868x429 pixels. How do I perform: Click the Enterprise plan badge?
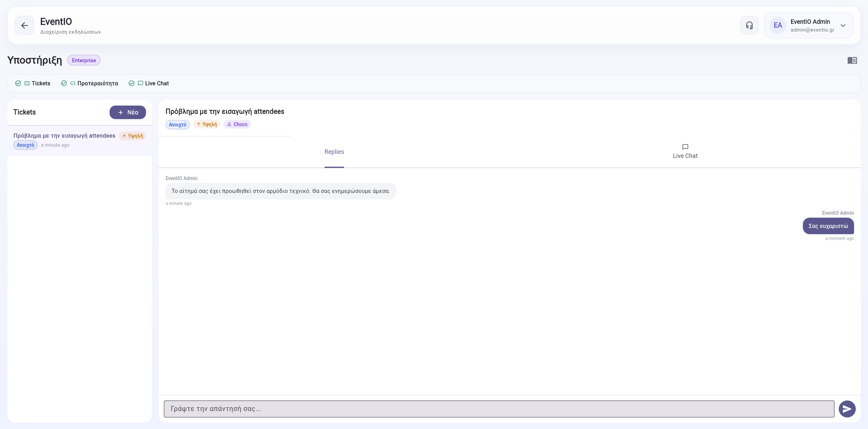[x=84, y=60]
